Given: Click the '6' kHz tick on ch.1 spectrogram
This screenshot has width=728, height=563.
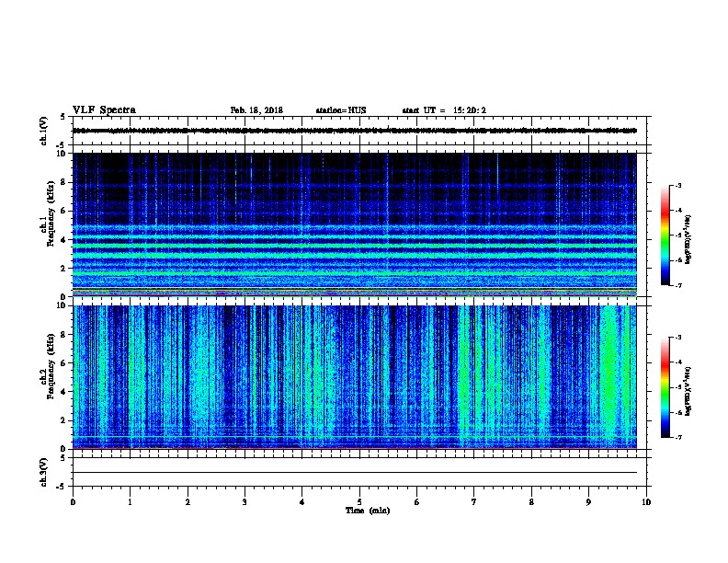Looking at the screenshot, I should [63, 211].
